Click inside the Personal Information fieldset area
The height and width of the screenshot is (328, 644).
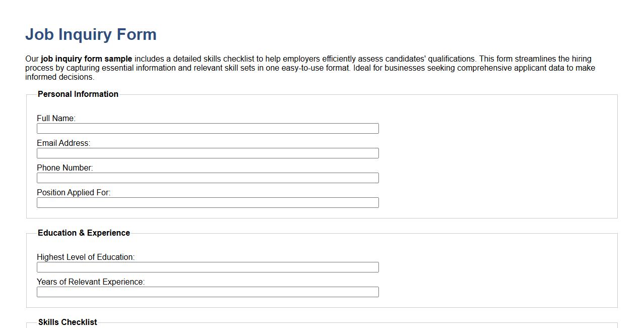click(x=479, y=151)
